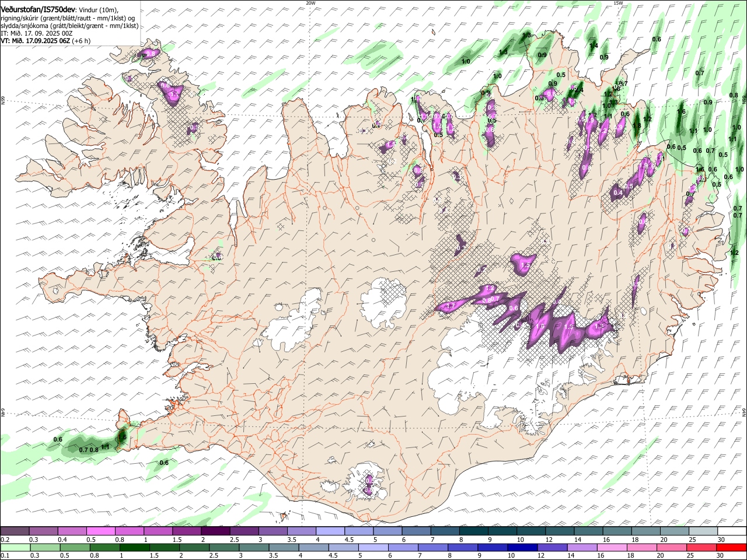Click the Veðurstofan/IS750dev title text
This screenshot has width=747, height=560.
click(x=38, y=9)
